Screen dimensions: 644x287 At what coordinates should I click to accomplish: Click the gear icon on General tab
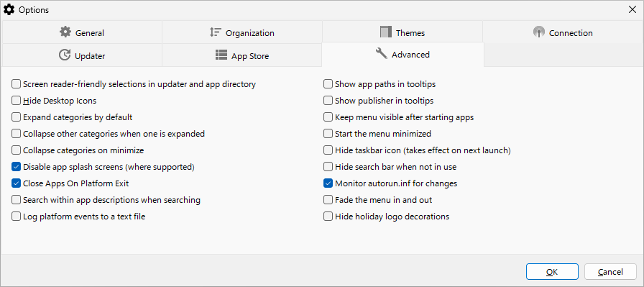pos(65,32)
